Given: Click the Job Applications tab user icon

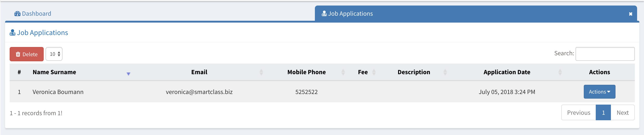Looking at the screenshot, I should 324,14.
